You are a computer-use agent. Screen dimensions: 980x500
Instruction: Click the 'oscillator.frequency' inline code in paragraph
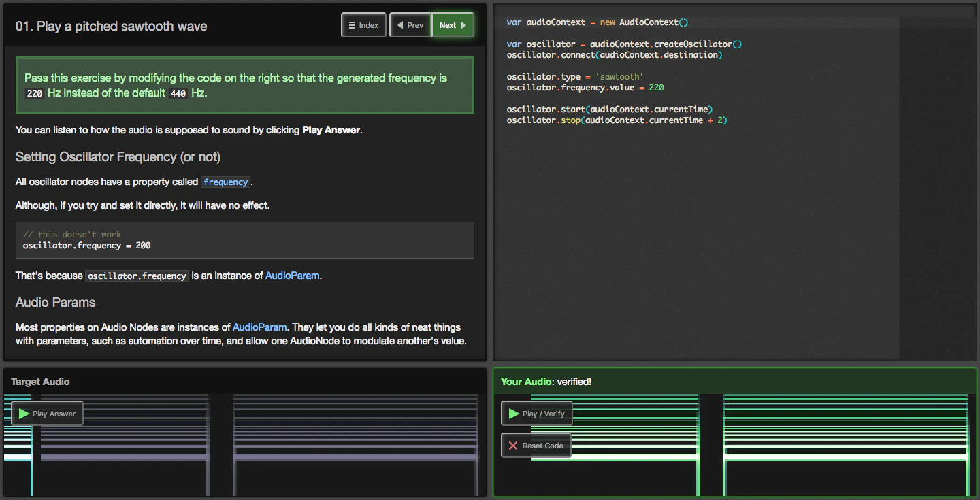137,276
